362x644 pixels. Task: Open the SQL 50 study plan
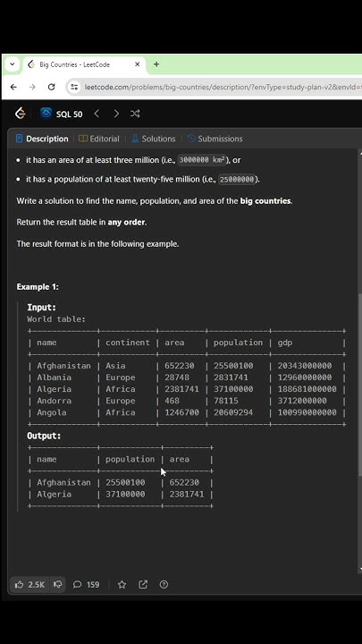tap(62, 114)
